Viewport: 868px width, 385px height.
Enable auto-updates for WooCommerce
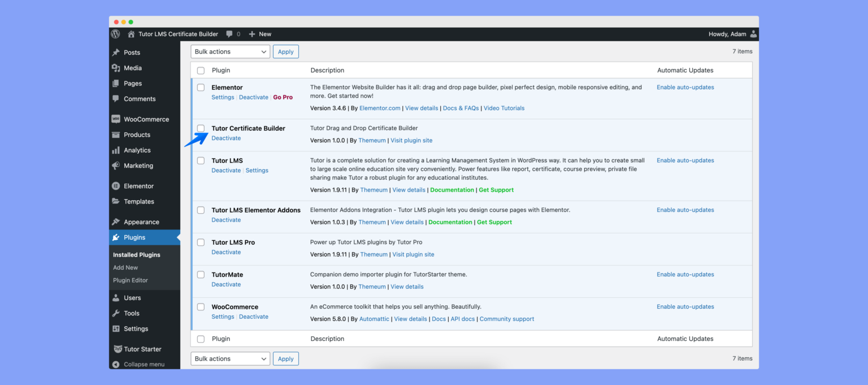pos(685,306)
